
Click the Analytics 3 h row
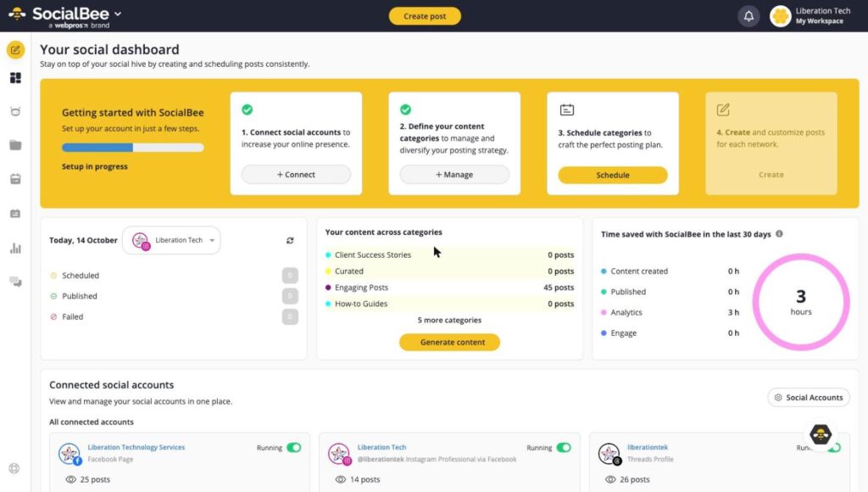click(670, 312)
